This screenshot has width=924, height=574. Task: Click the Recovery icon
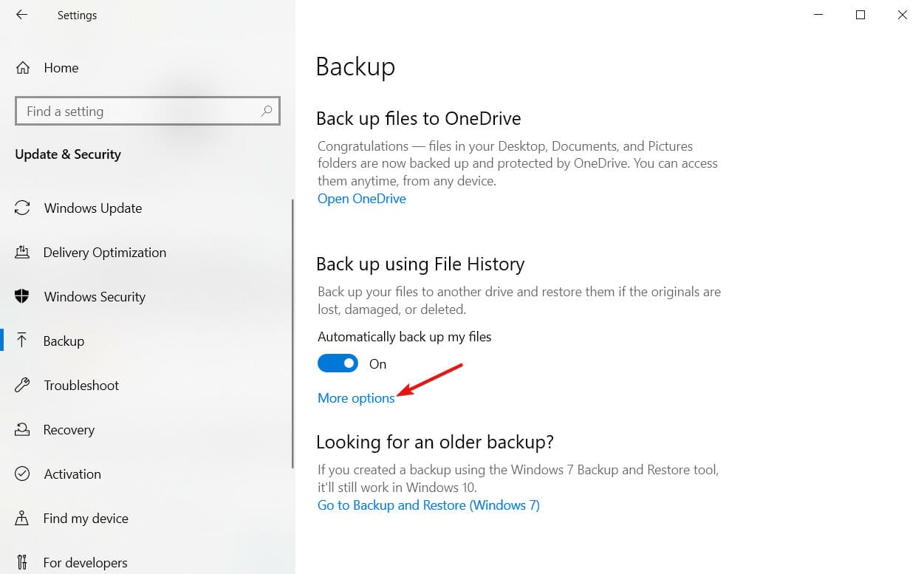coord(22,429)
